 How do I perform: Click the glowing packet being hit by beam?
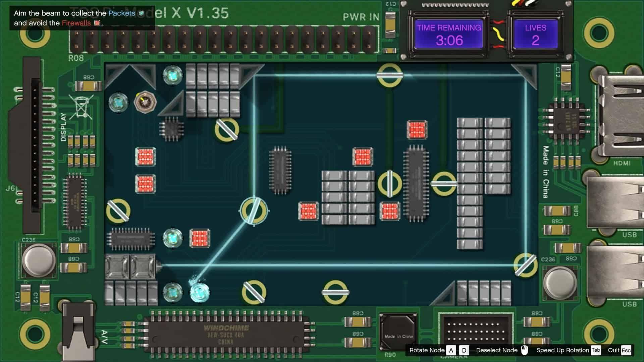(x=200, y=292)
